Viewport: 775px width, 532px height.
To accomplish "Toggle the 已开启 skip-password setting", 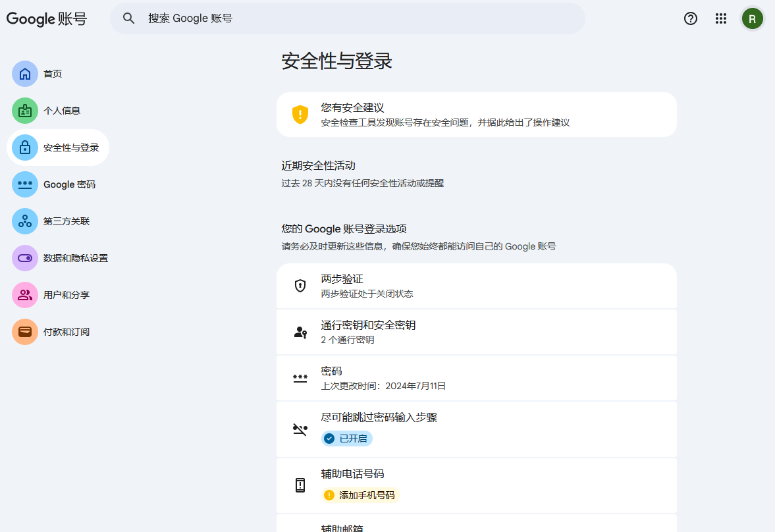I will (x=346, y=438).
